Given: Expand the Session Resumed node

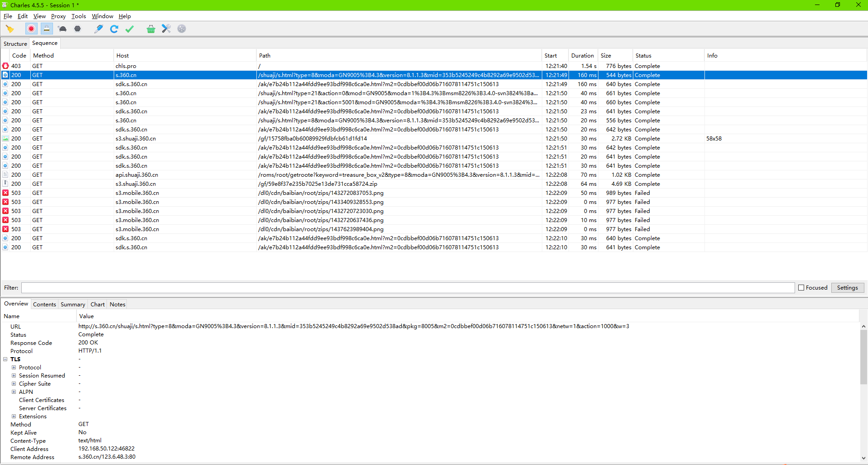Looking at the screenshot, I should click(x=14, y=376).
